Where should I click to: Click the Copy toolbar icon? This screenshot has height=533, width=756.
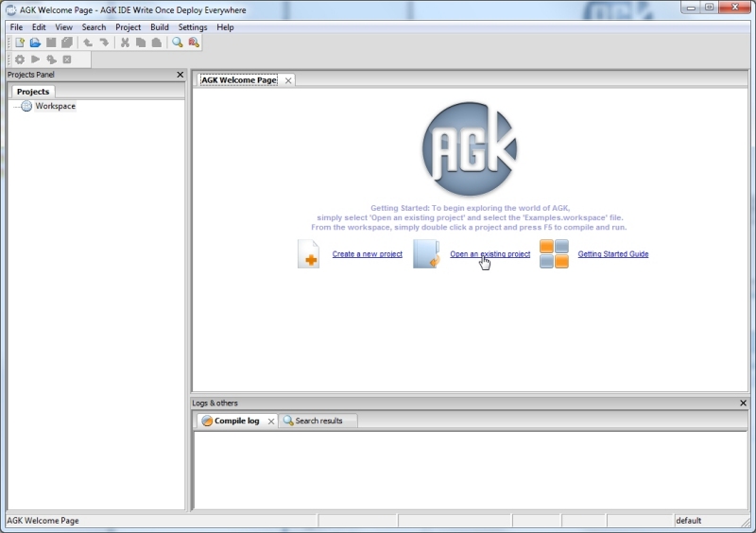tap(141, 43)
